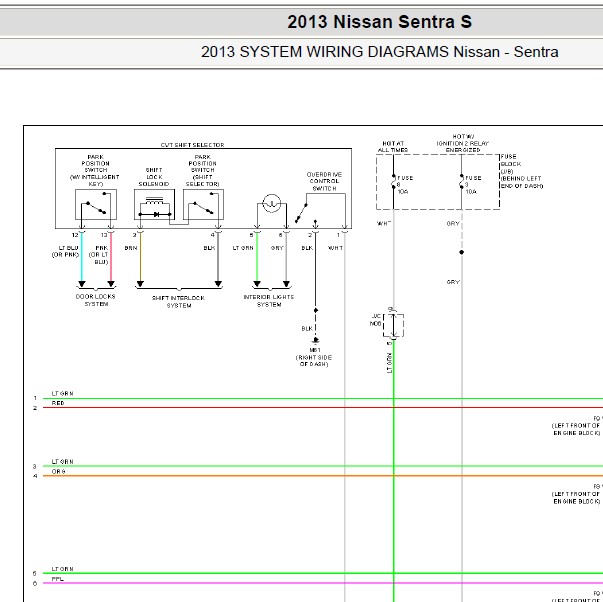The width and height of the screenshot is (603, 602).
Task: Click the "LT GRN" label on line 5
Action: tap(62, 569)
